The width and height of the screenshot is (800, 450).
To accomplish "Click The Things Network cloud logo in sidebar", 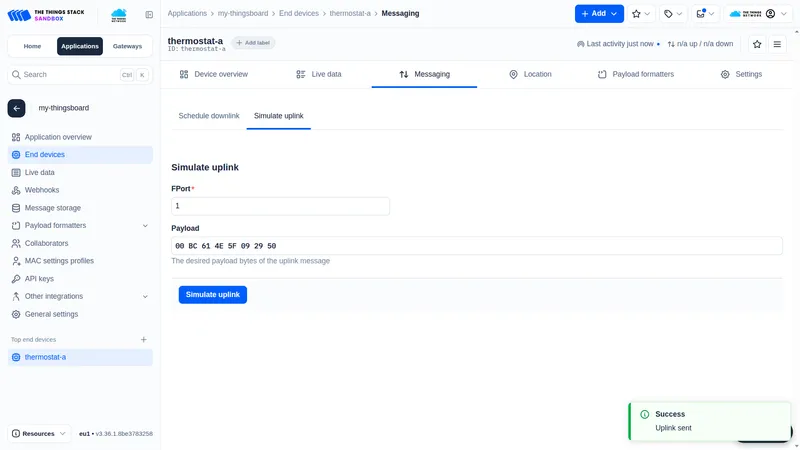I will [119, 15].
